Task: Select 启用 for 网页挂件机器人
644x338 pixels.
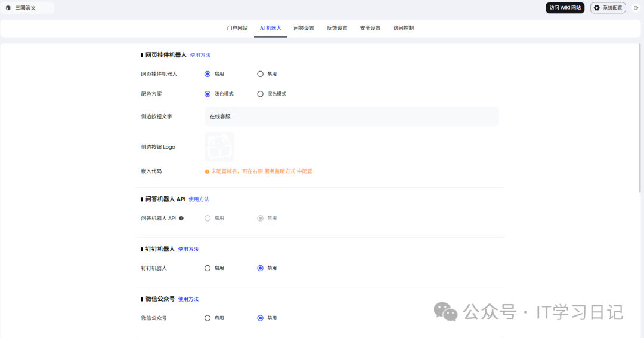Action: (208, 74)
